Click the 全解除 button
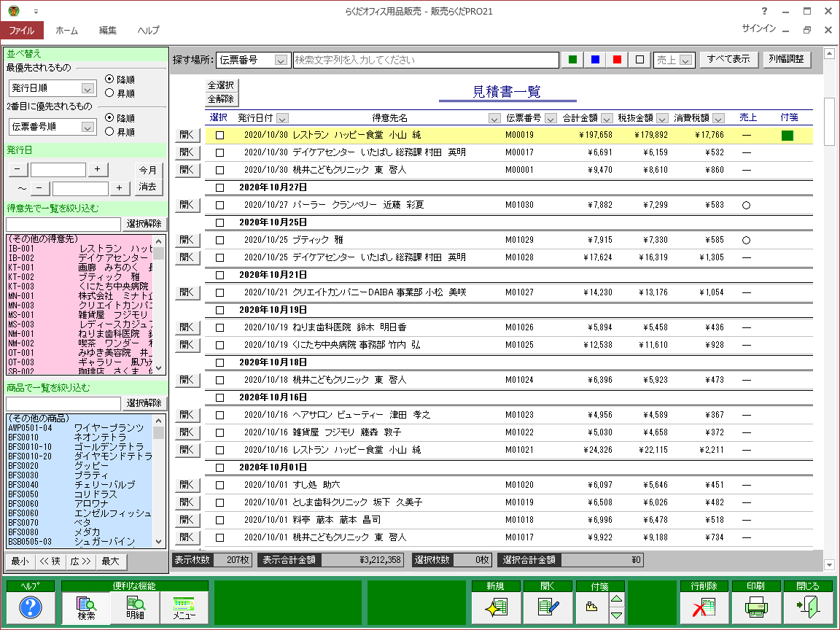 221,99
